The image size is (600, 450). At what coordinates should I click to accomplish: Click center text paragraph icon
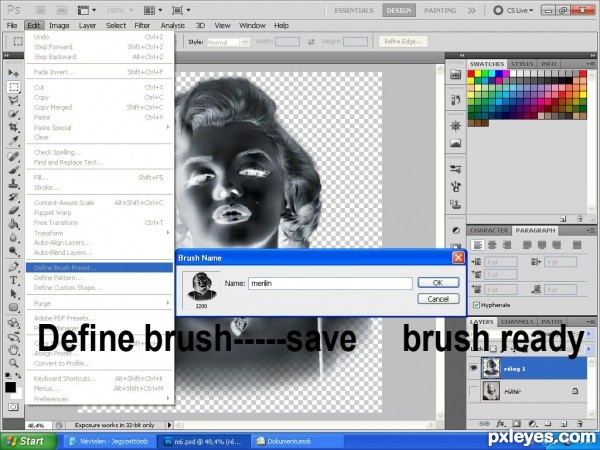pos(492,245)
